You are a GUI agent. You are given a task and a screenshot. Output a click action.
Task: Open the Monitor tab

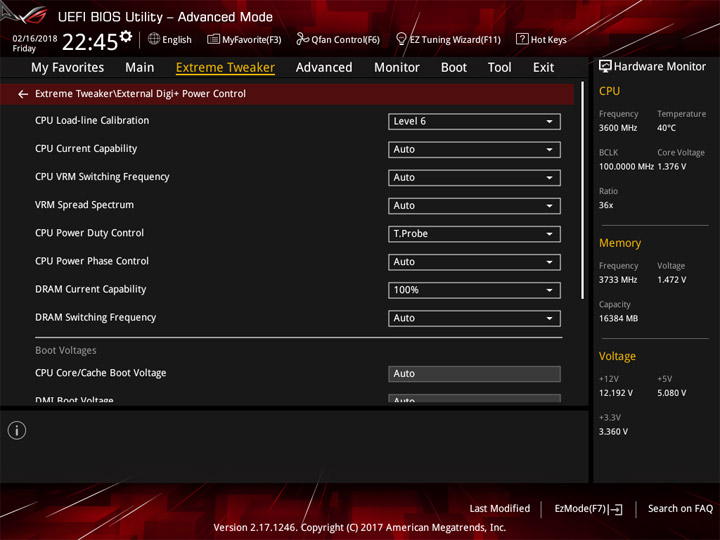[397, 68]
